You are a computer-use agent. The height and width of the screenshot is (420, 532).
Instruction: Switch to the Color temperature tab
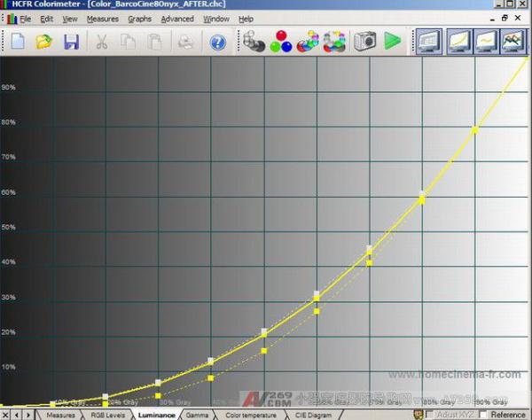point(250,415)
